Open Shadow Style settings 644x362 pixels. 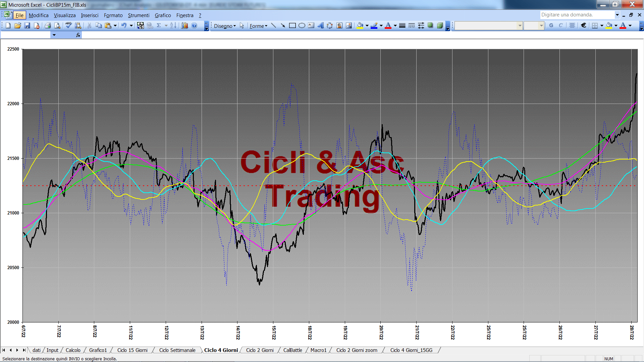pyautogui.click(x=430, y=26)
